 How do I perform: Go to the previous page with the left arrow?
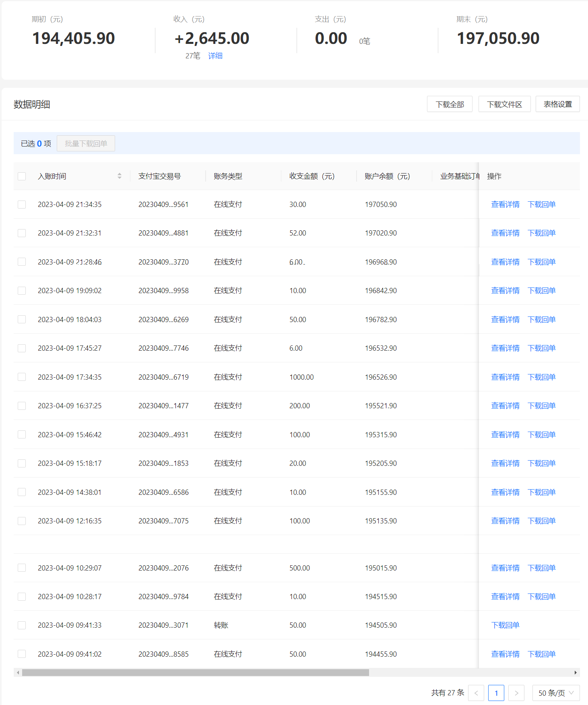pyautogui.click(x=476, y=693)
